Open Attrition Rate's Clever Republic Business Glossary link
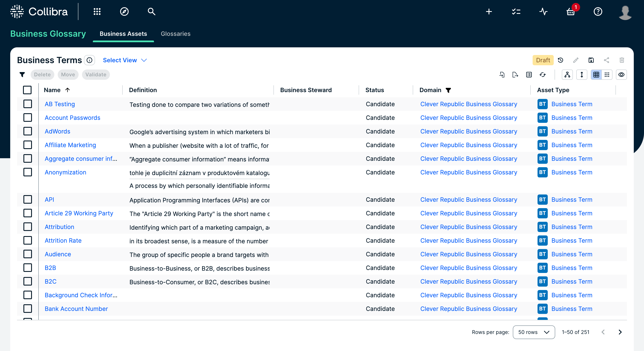 (469, 241)
